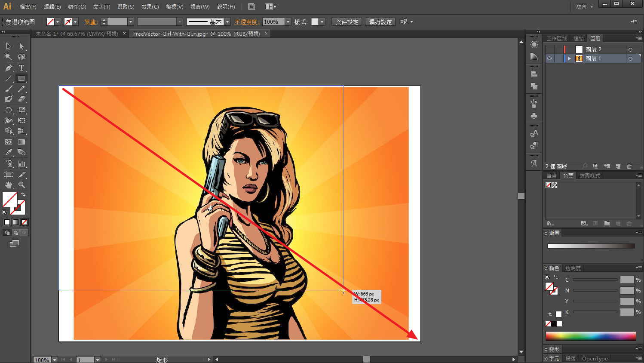The height and width of the screenshot is (363, 644).
Task: Open the 物件(O) menu
Action: (77, 7)
